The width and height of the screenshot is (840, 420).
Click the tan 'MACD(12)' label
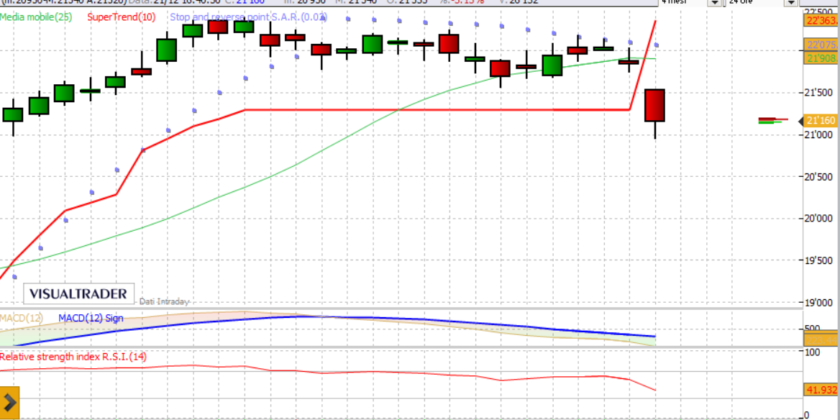tap(21, 318)
